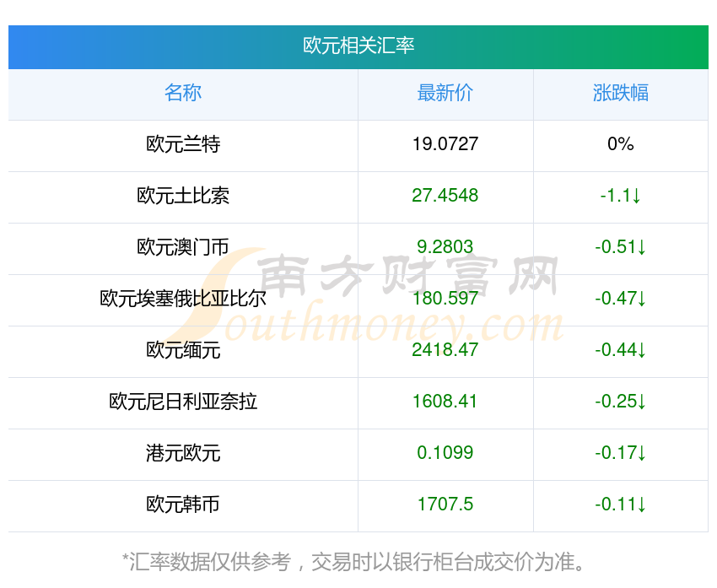Click the 最新价 column header
717x588 pixels.
click(x=445, y=94)
